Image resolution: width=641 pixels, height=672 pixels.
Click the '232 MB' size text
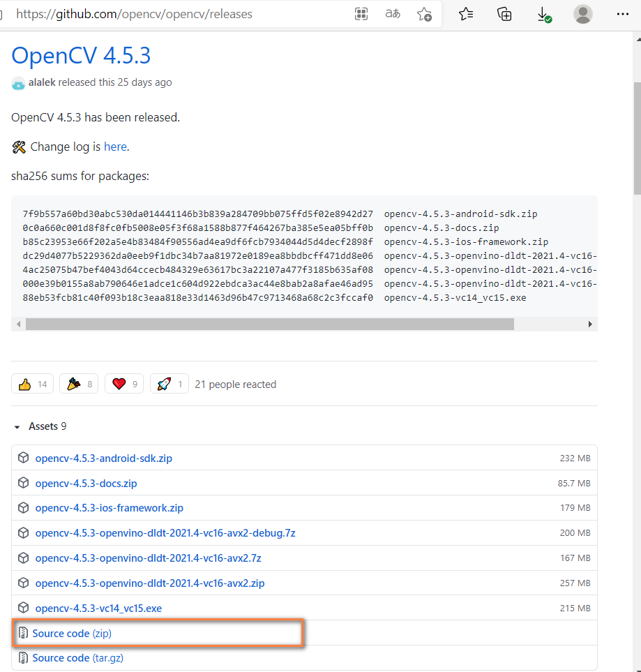[x=575, y=458]
